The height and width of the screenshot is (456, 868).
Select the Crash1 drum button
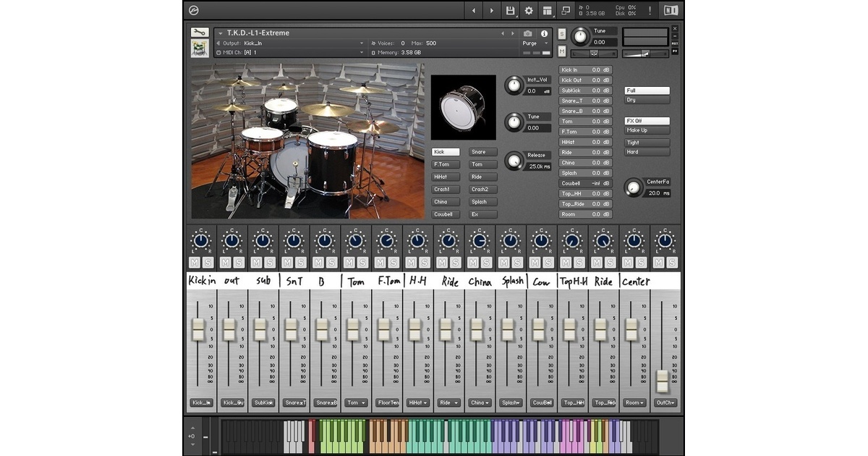[446, 190]
